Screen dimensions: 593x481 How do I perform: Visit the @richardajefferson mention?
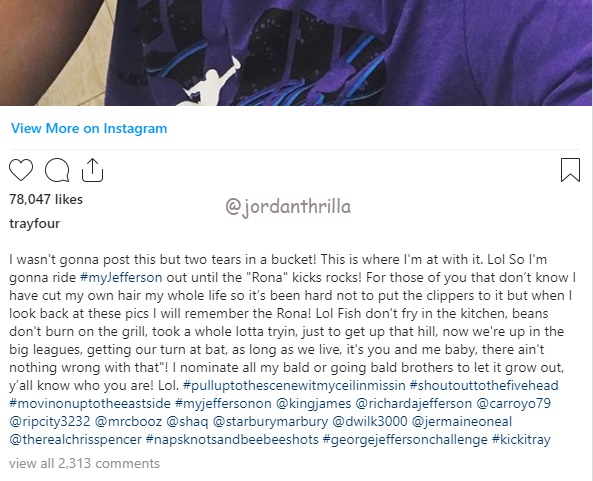pos(413,403)
